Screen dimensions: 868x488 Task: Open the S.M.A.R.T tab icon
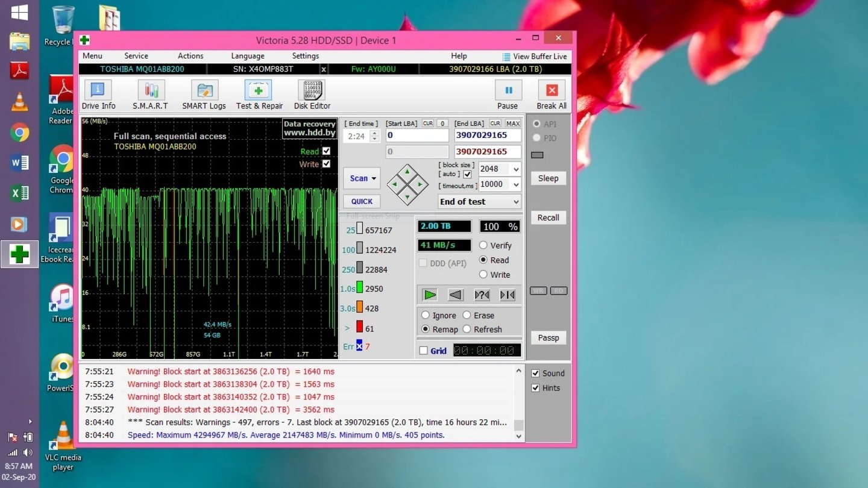click(x=151, y=95)
